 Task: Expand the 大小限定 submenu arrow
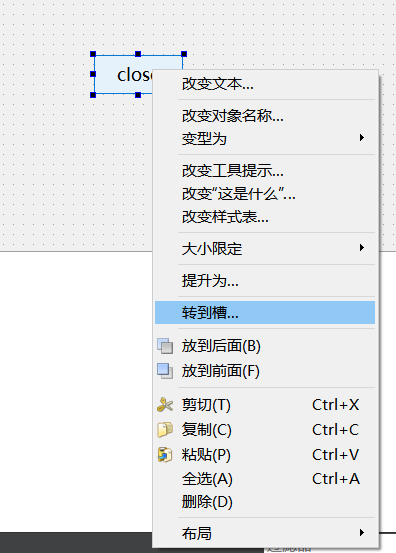[362, 248]
